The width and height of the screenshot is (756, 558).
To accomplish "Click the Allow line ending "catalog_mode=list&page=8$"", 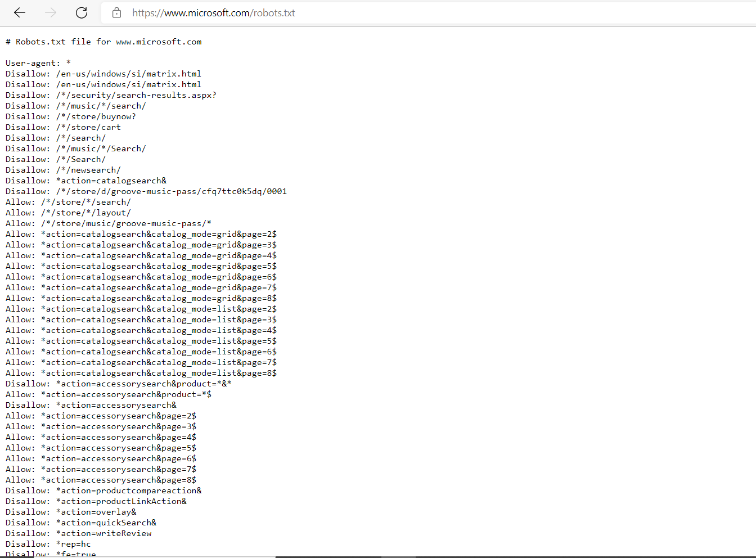I will point(141,373).
